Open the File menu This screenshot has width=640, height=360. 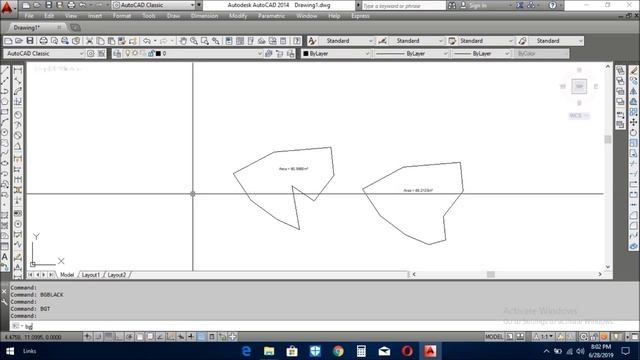coord(29,16)
